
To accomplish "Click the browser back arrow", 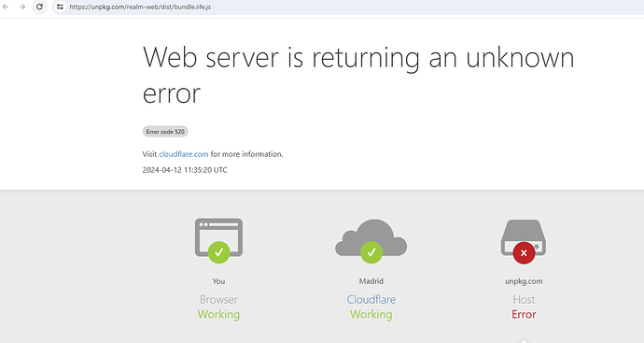I will tap(6, 7).
